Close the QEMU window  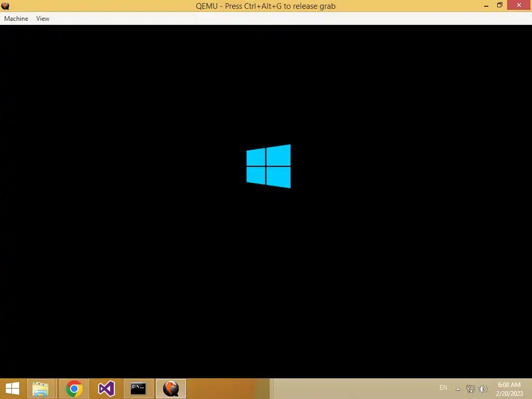pos(519,5)
